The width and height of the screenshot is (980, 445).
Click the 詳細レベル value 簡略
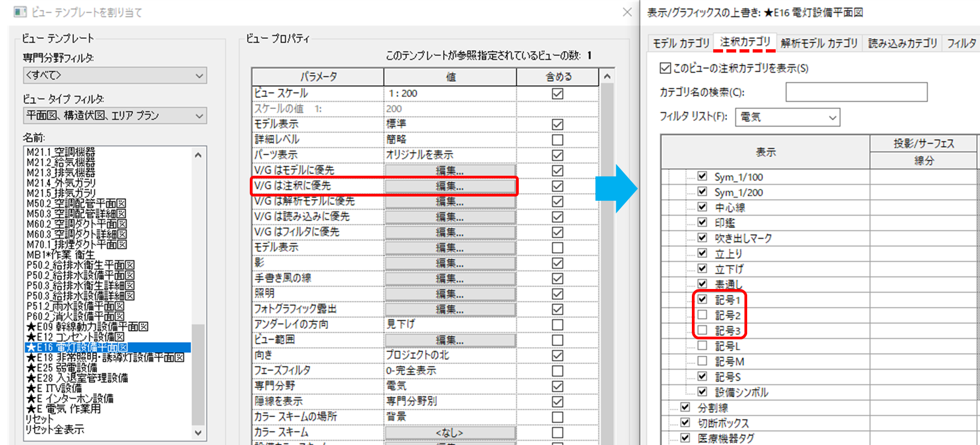pyautogui.click(x=397, y=140)
